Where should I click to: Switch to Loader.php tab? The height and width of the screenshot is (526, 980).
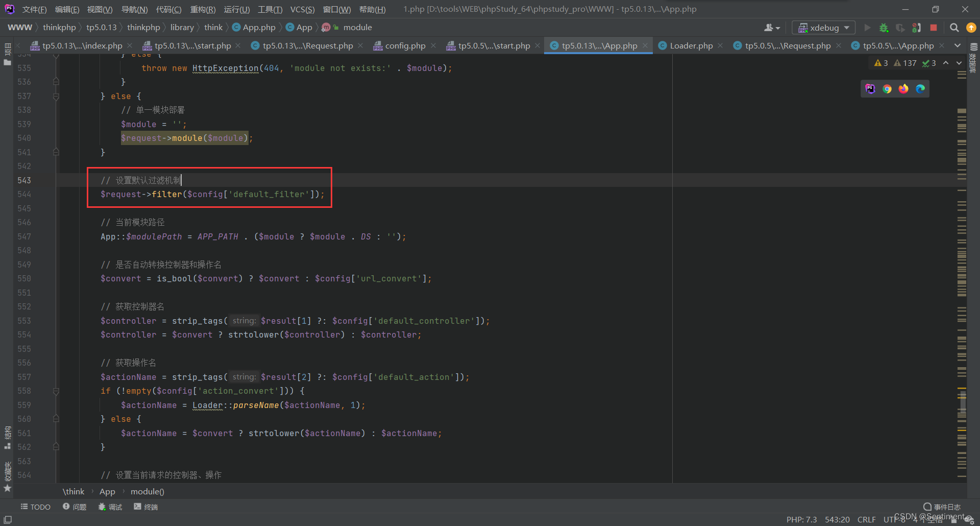coord(691,45)
